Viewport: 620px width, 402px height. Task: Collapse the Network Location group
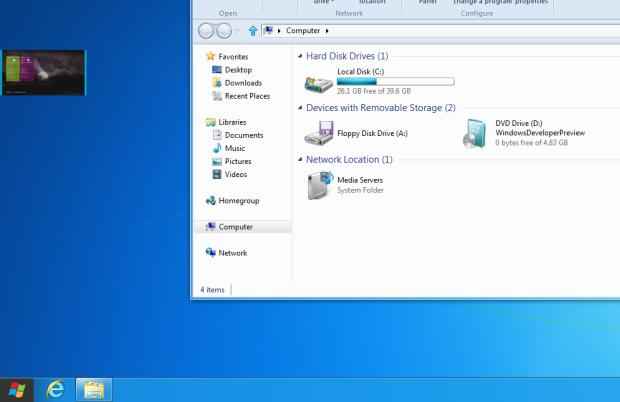[300, 159]
